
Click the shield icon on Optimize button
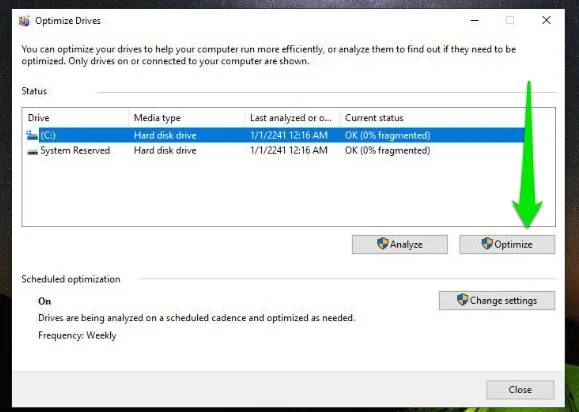[x=487, y=244]
